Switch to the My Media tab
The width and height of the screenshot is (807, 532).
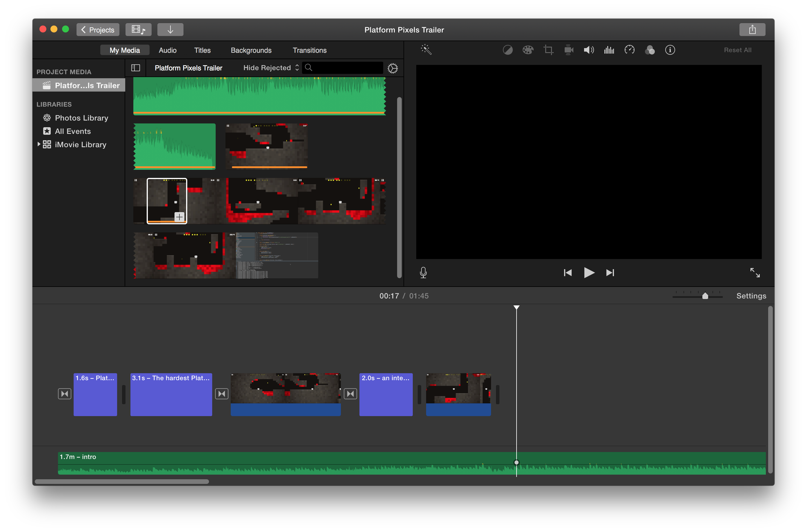point(125,50)
